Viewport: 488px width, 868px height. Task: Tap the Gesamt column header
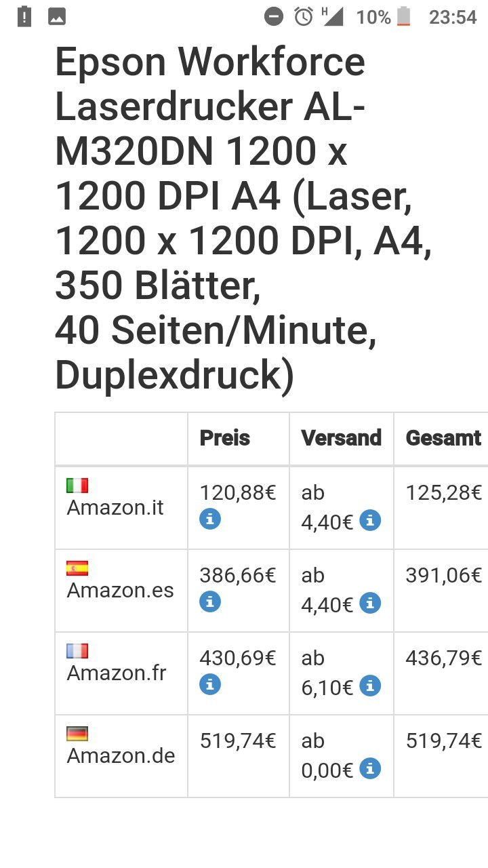443,438
